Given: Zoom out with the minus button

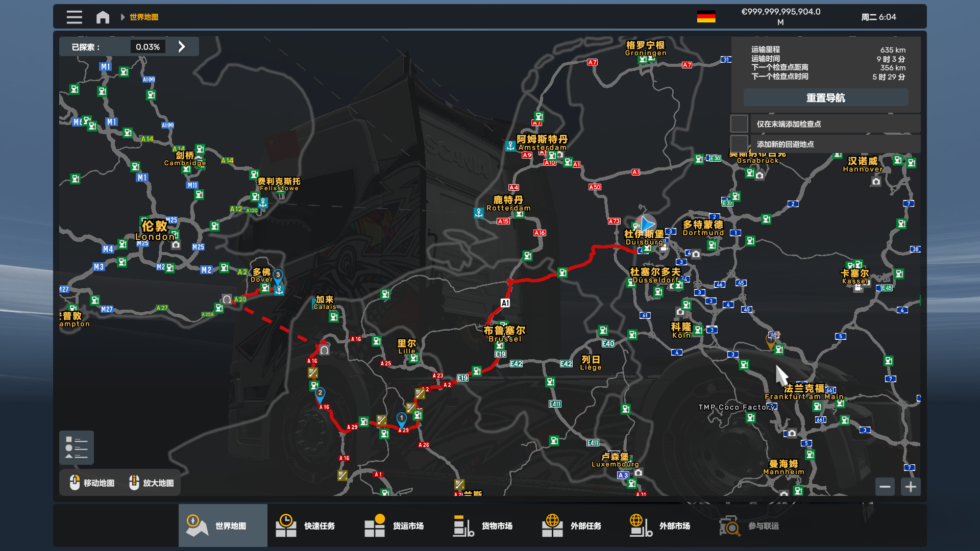Looking at the screenshot, I should [x=885, y=487].
